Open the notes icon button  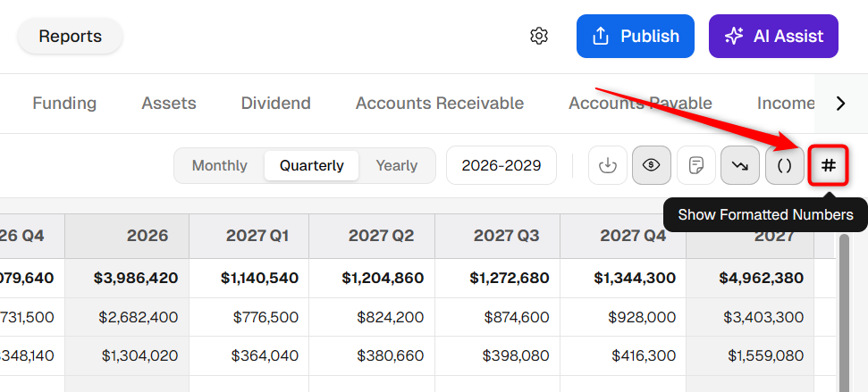[695, 165]
